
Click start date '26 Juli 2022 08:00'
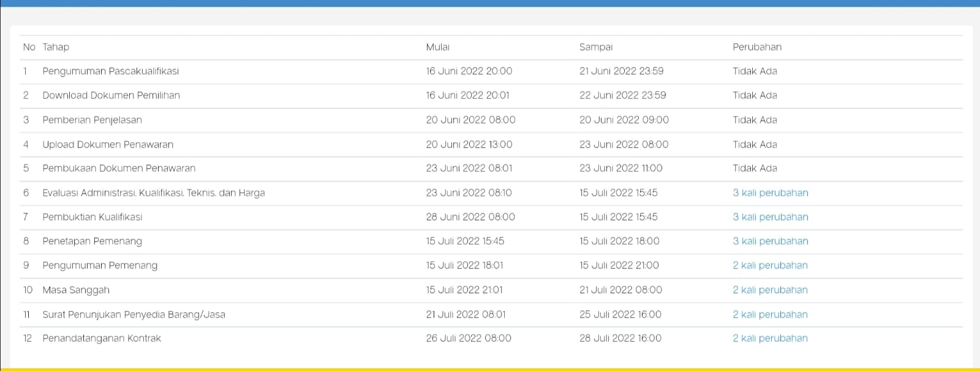coord(469,338)
